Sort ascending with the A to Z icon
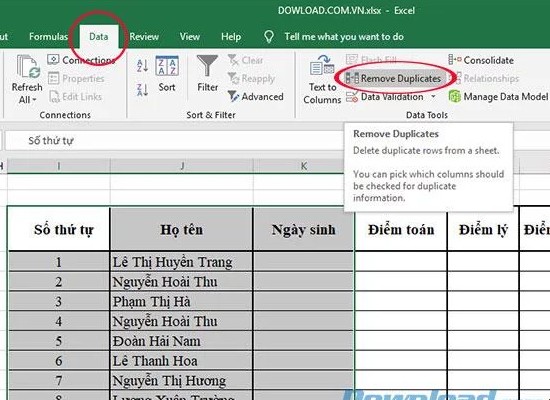 [142, 66]
